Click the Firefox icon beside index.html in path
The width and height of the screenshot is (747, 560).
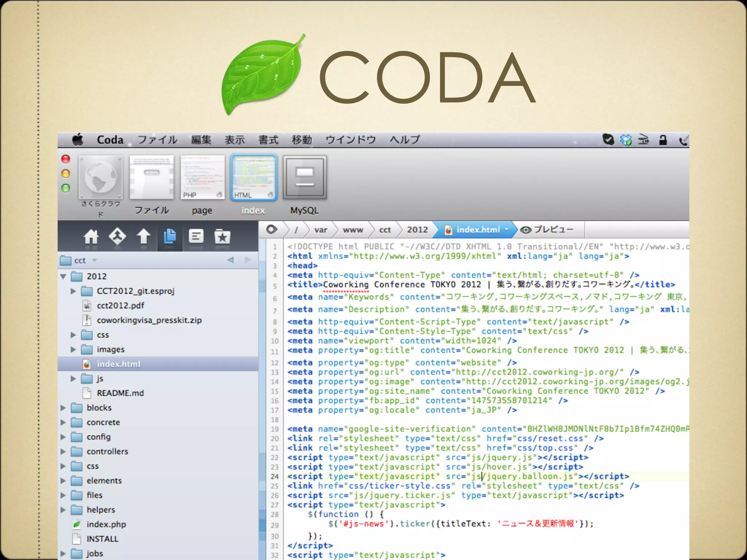click(449, 230)
